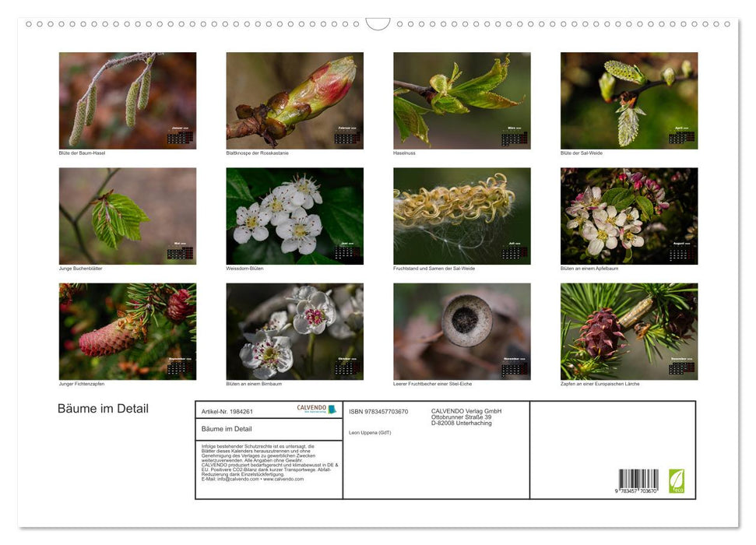The height and width of the screenshot is (545, 756).
Task: Select the Blüten an einem Apfelbaum image
Action: (x=628, y=216)
